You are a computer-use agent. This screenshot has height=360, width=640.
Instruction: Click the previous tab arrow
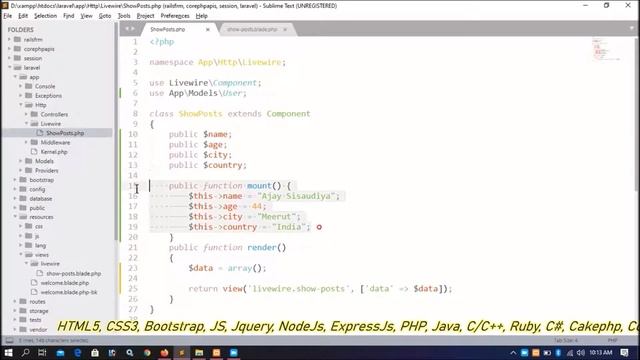[127, 29]
